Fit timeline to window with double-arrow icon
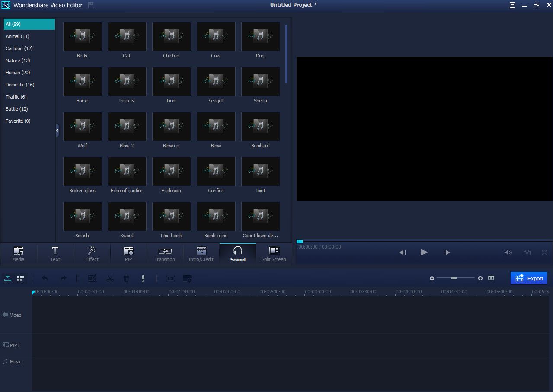 pyautogui.click(x=491, y=278)
